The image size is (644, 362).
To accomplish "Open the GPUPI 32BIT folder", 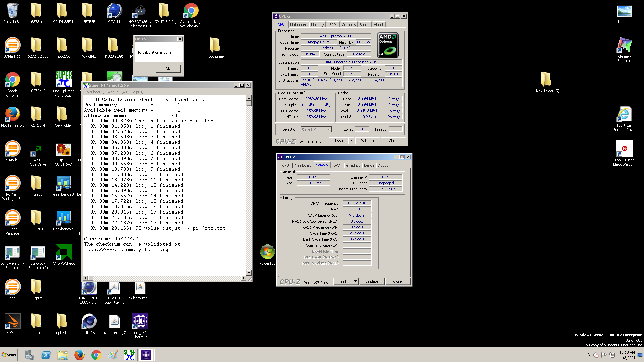I will click(63, 13).
